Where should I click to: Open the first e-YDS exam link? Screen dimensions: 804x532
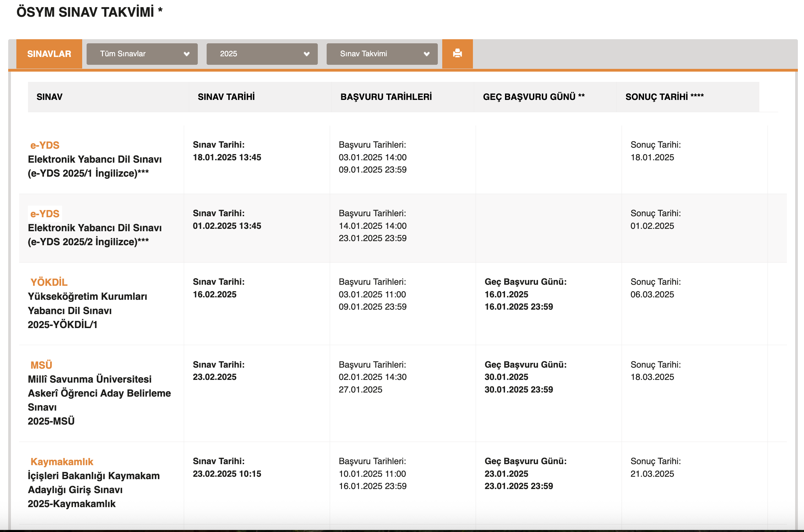45,145
